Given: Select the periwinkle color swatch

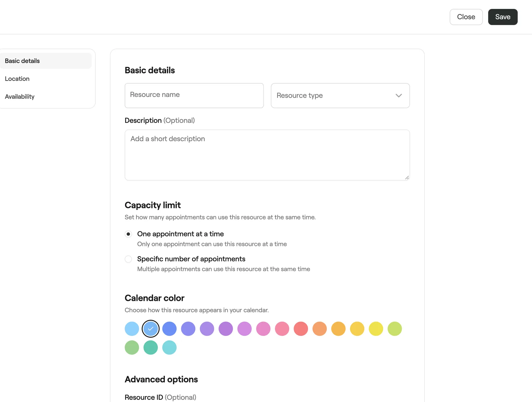Looking at the screenshot, I should [x=188, y=329].
